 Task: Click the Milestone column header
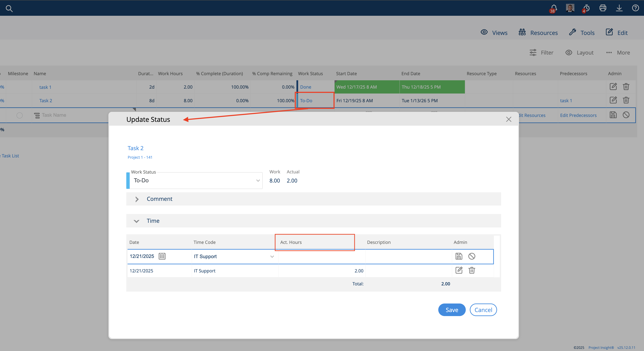[18, 73]
